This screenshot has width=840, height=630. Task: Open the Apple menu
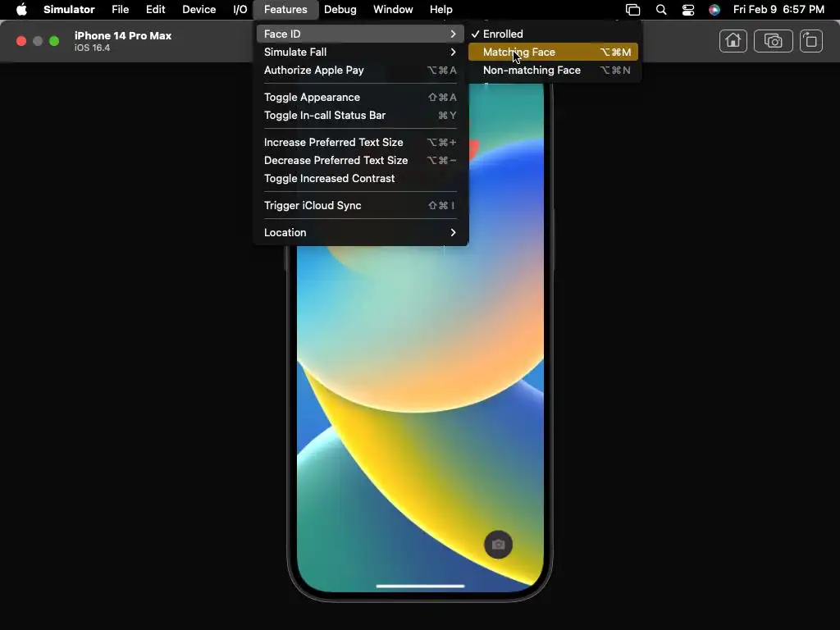(x=21, y=10)
